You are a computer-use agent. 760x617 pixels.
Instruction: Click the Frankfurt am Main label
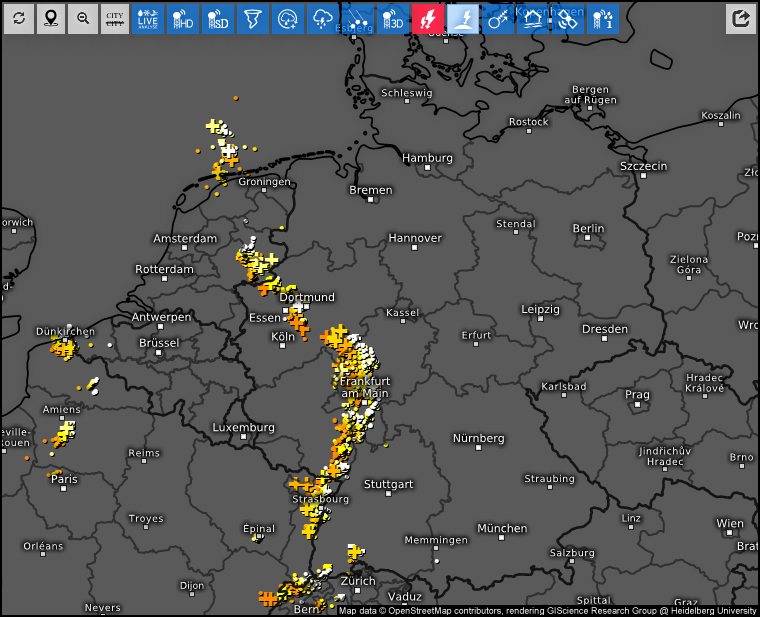(x=365, y=387)
